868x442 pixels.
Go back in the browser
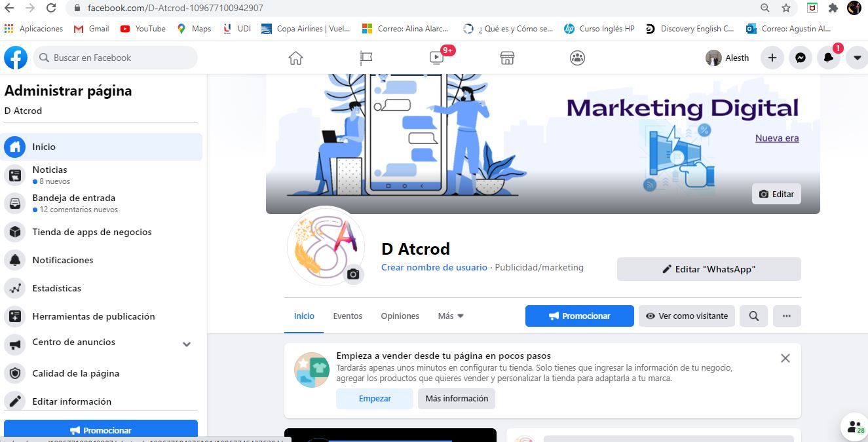pyautogui.click(x=9, y=8)
